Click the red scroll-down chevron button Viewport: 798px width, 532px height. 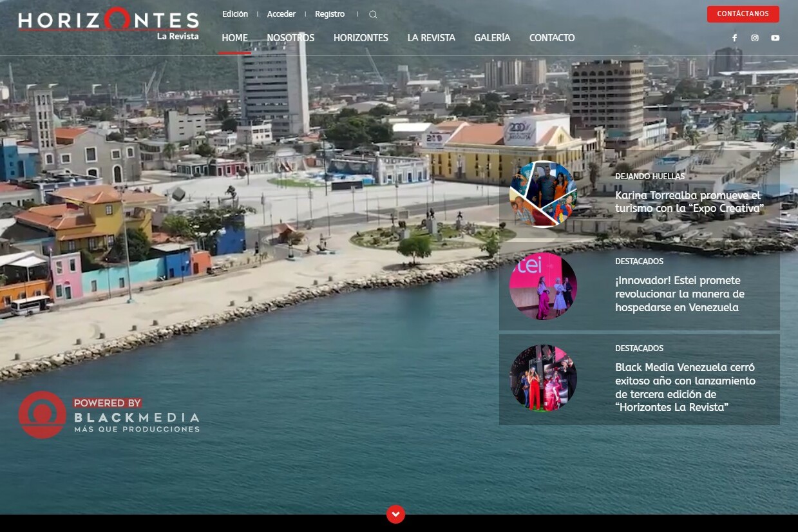(x=395, y=514)
